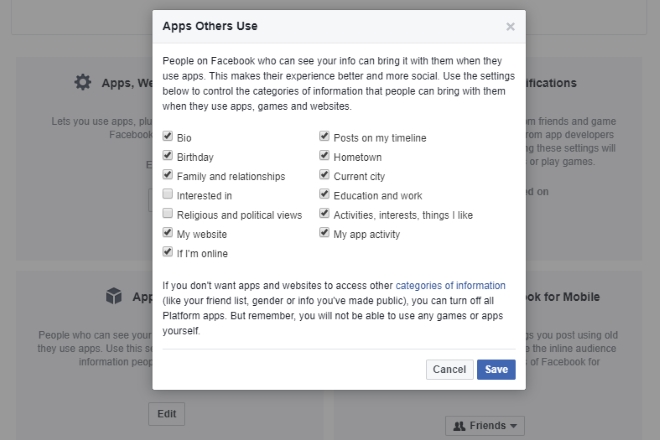
Task: Disable Family and relationships sharing
Action: click(x=168, y=176)
